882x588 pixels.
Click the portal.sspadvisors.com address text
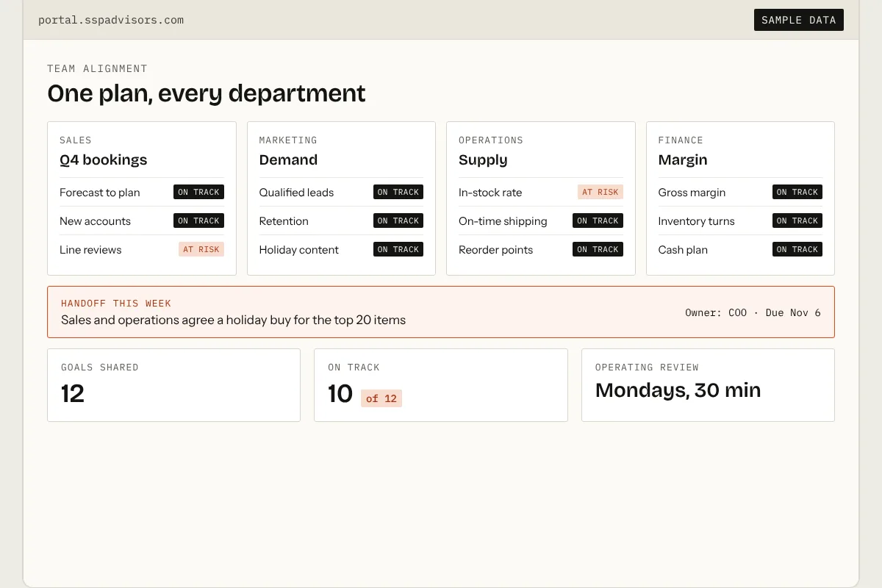tap(111, 20)
